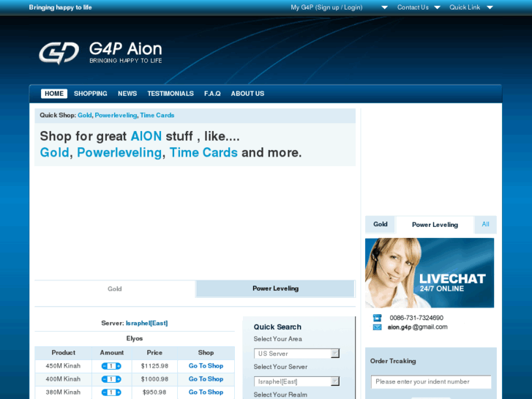The image size is (532, 399).
Task: Open the SHOPPING menu item
Action: pos(91,94)
